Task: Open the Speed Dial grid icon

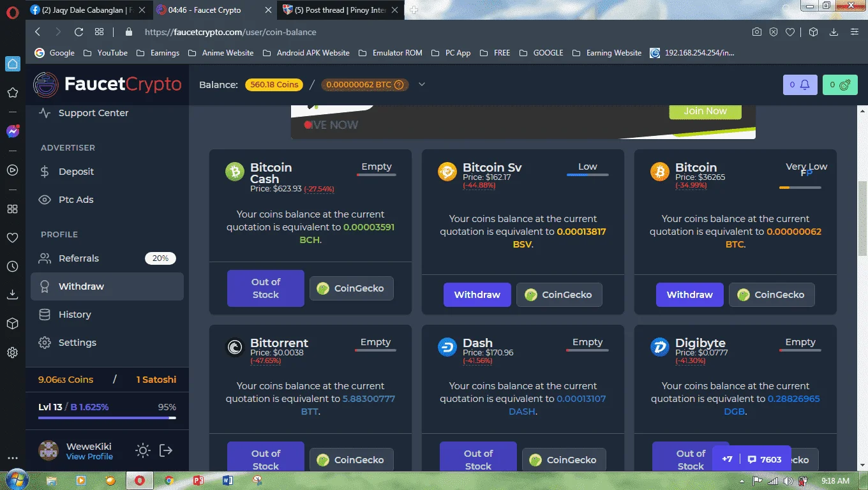Action: 99,32
